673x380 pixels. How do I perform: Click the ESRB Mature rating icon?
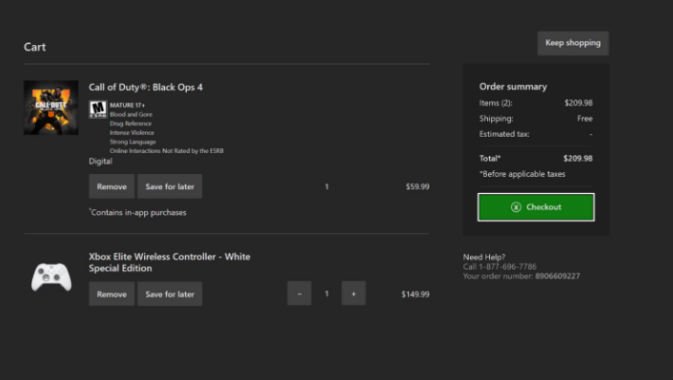tap(98, 109)
